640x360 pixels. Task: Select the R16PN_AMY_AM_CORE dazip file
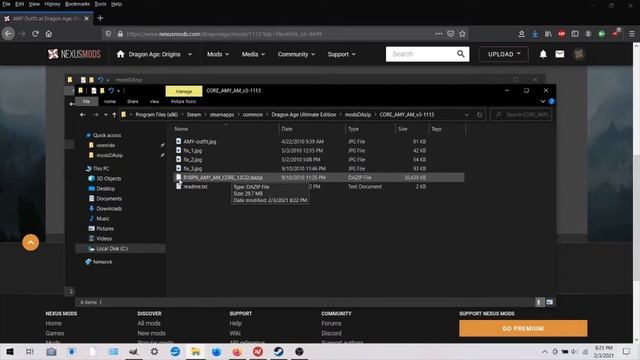[319, 178]
